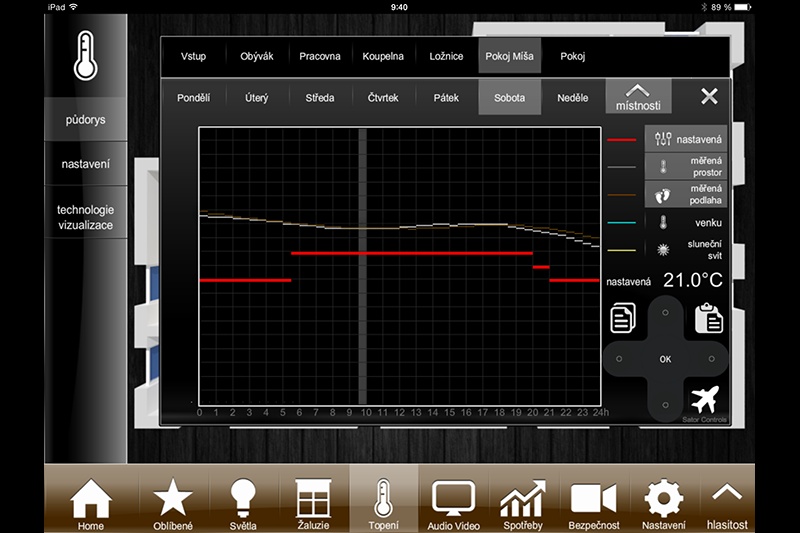This screenshot has height=533, width=800.
Task: Click the red nastavená legend line
Action: coord(621,139)
